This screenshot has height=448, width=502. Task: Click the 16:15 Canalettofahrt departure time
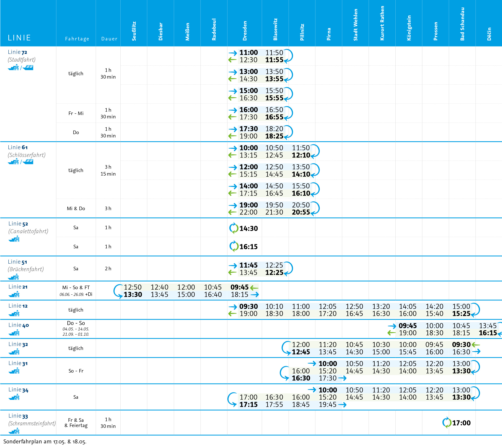point(248,247)
